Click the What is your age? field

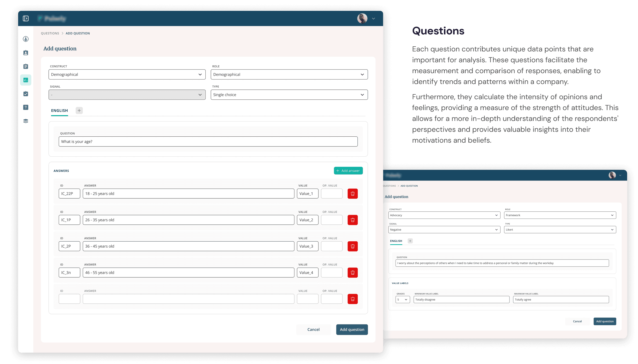[x=208, y=141]
